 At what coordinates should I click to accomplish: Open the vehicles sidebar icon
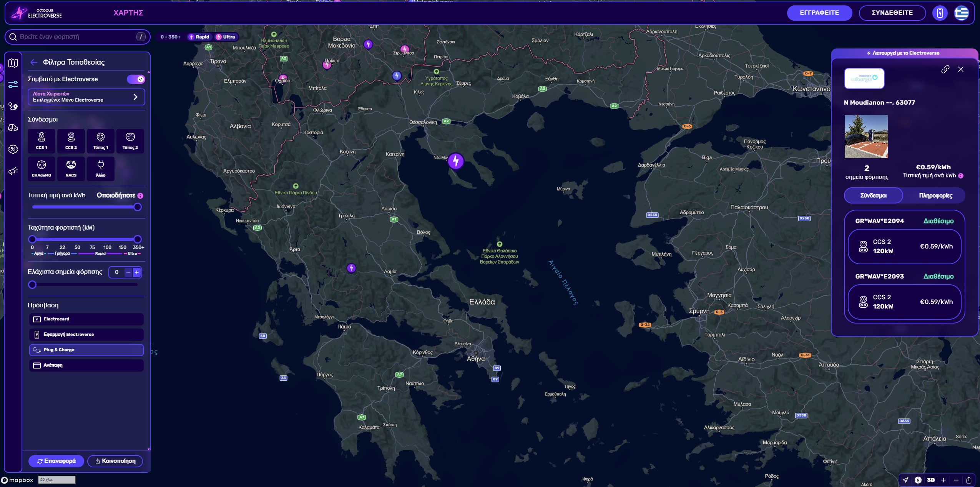13,128
